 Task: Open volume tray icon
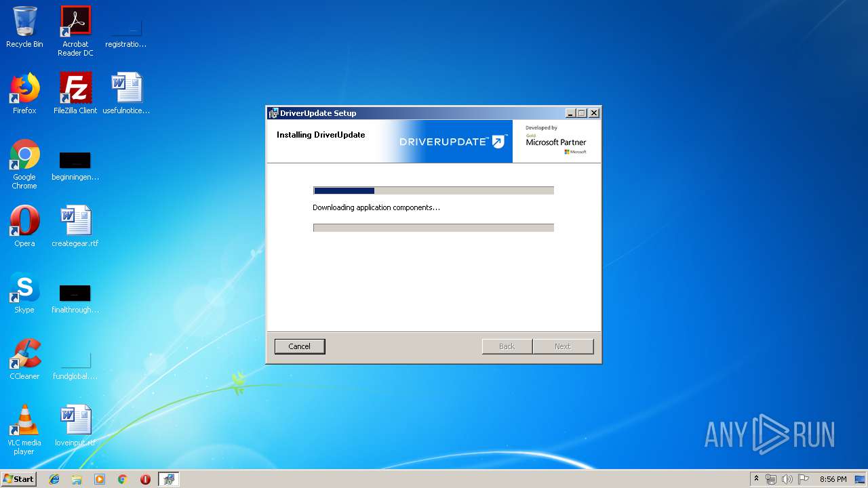click(x=787, y=479)
